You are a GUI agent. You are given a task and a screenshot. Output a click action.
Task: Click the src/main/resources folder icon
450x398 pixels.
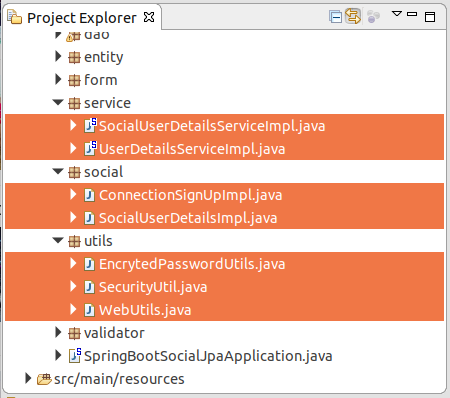[x=44, y=379]
